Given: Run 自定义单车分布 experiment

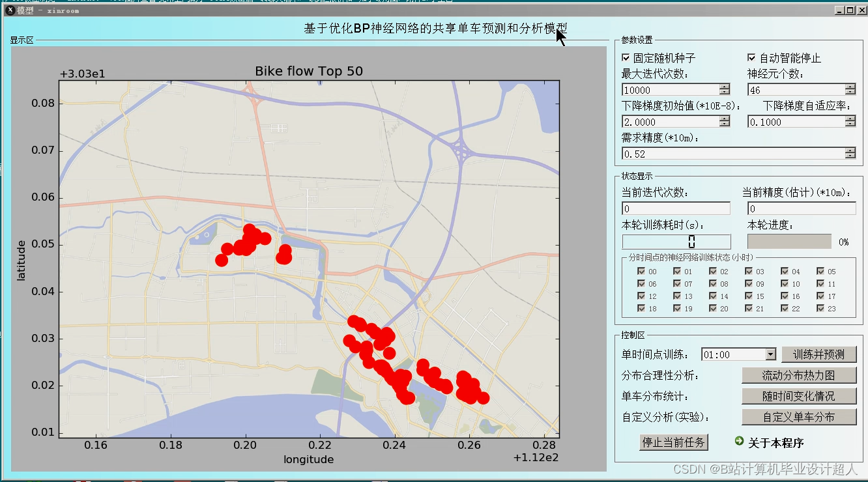Looking at the screenshot, I should point(799,417).
